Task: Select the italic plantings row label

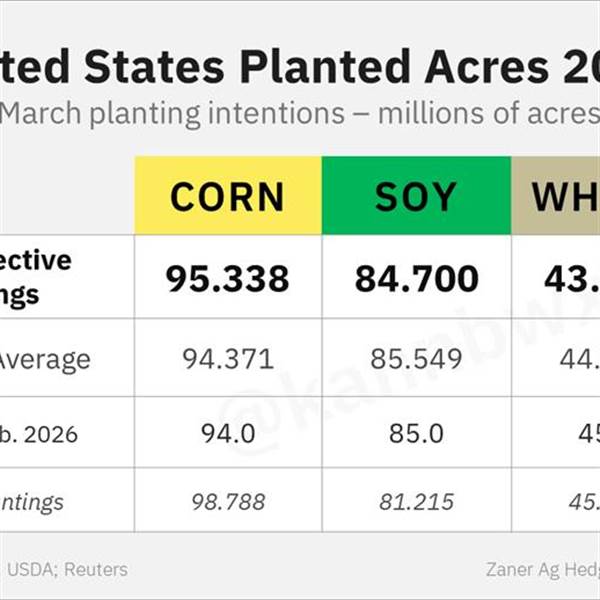Action: 32,501
